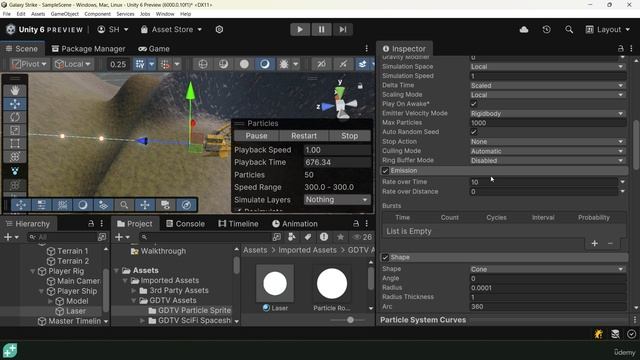Expand the 3rd Party Assets folder
This screenshot has height=360, width=640.
point(134,291)
